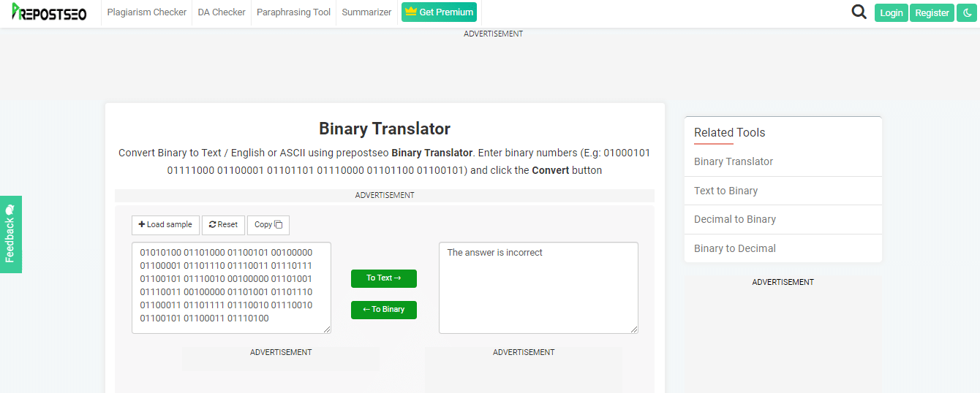Open the Feedback side tab

[10, 234]
